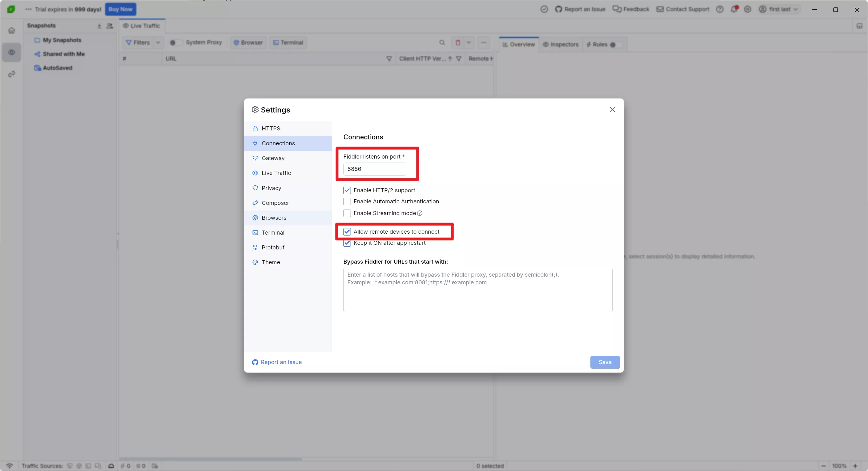Open the Live Traffic settings section

[x=288, y=173]
